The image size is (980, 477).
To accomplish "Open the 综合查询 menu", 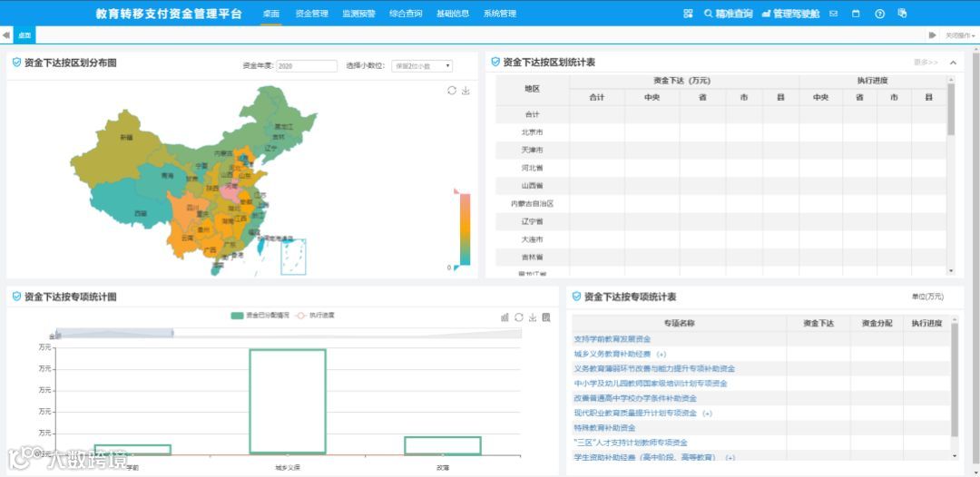I will (406, 13).
